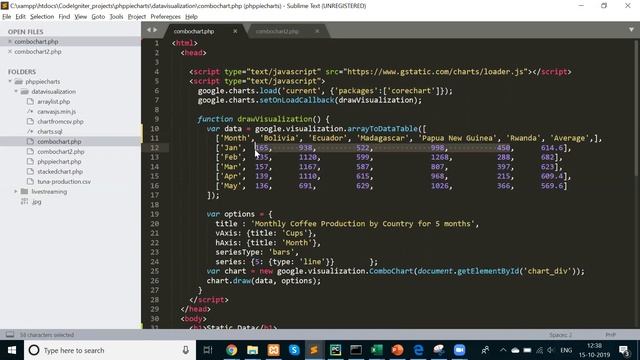Open OneDrive cloud tray icon

tap(515, 350)
